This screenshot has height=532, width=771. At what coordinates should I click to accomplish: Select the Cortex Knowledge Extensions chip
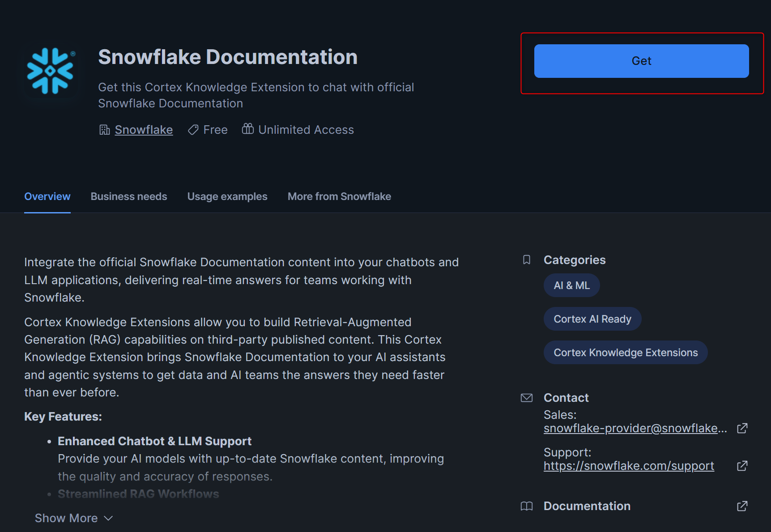pyautogui.click(x=626, y=353)
